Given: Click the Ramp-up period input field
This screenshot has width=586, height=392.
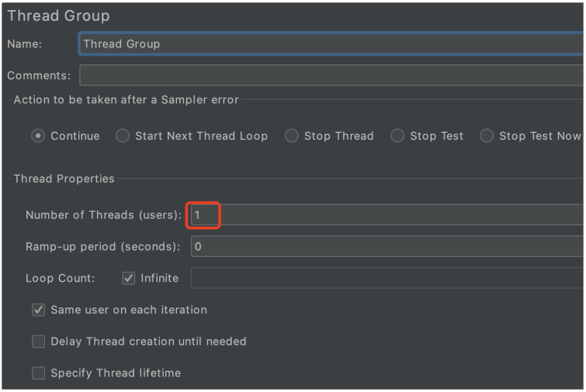Looking at the screenshot, I should pos(384,247).
